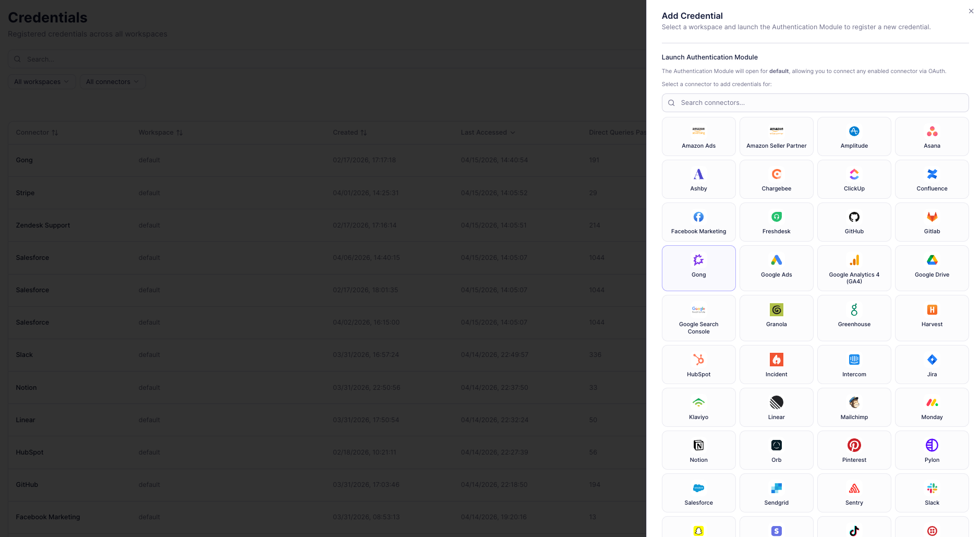Image resolution: width=980 pixels, height=537 pixels.
Task: Select the Orb connector icon
Action: [x=776, y=445]
